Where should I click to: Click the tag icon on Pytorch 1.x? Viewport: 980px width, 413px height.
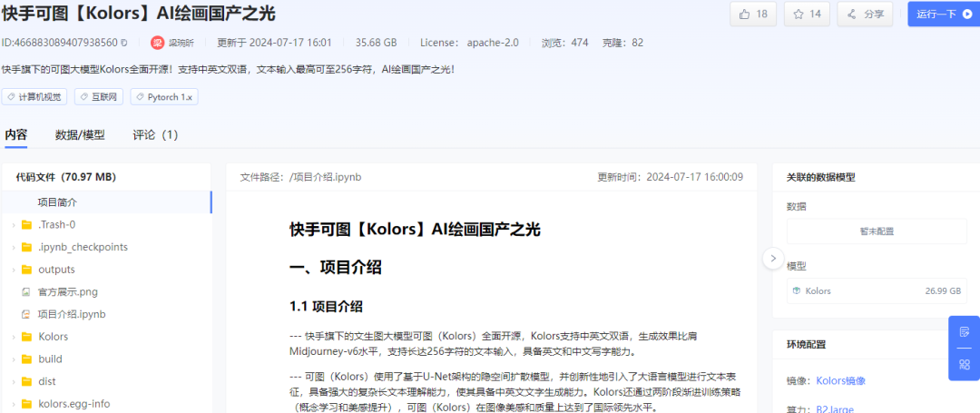pyautogui.click(x=140, y=97)
